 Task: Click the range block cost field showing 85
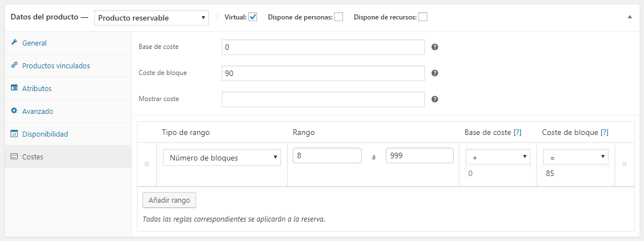tap(576, 174)
